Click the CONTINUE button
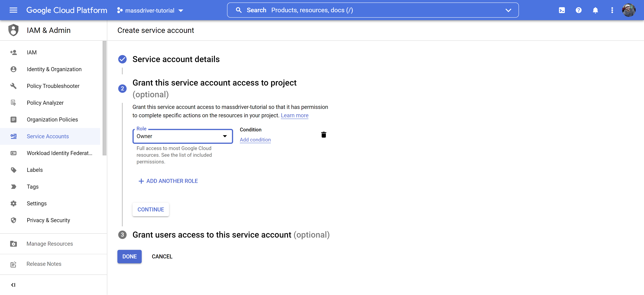The height and width of the screenshot is (295, 644). 151,209
